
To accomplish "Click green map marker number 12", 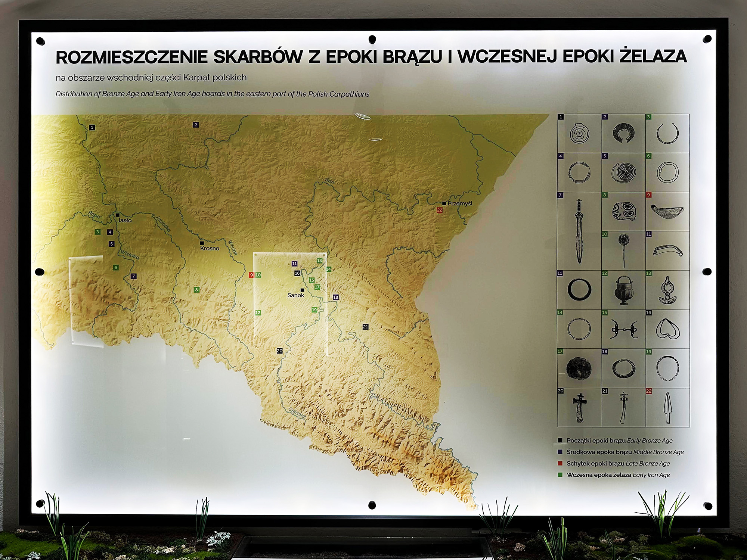I will [x=258, y=313].
